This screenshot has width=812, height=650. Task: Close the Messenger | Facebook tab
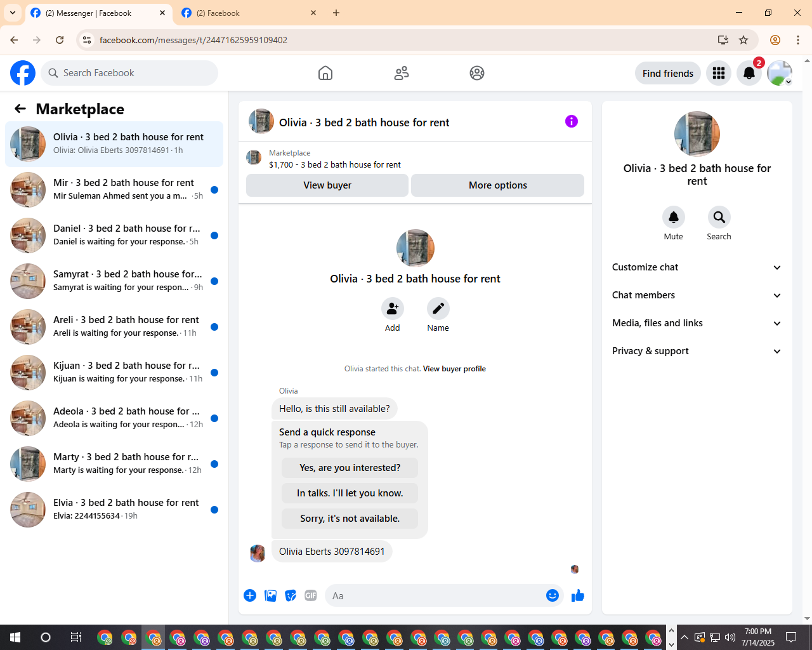[x=162, y=13]
